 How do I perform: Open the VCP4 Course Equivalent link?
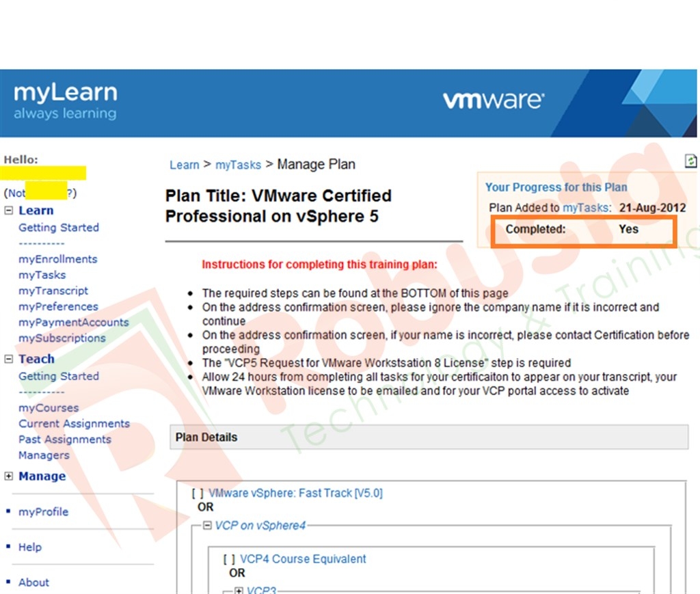303,558
